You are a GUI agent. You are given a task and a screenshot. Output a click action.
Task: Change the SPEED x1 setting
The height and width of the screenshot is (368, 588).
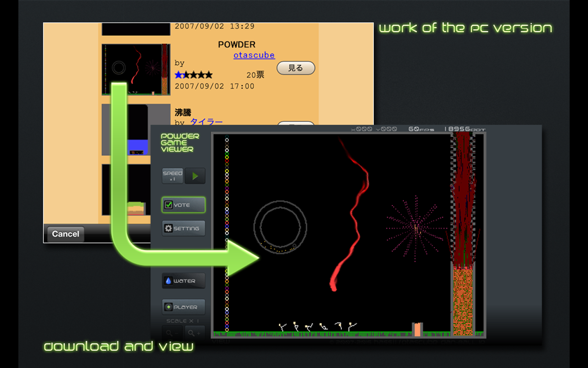click(x=172, y=176)
